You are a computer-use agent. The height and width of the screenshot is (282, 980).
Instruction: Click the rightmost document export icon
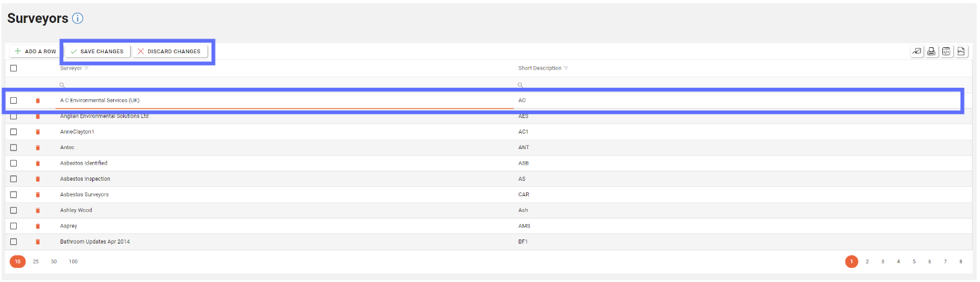click(x=962, y=51)
